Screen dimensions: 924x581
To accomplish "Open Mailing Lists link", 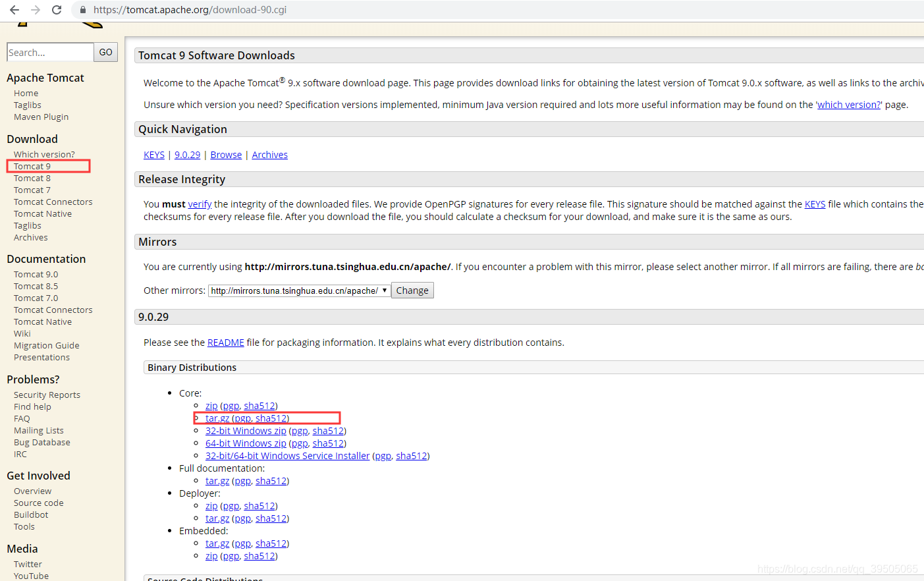I will [x=39, y=430].
